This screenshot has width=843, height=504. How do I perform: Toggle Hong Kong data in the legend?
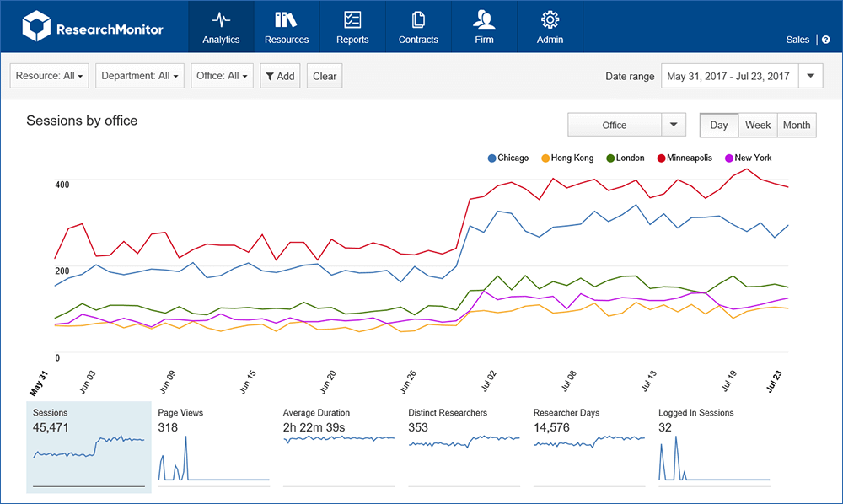567,158
